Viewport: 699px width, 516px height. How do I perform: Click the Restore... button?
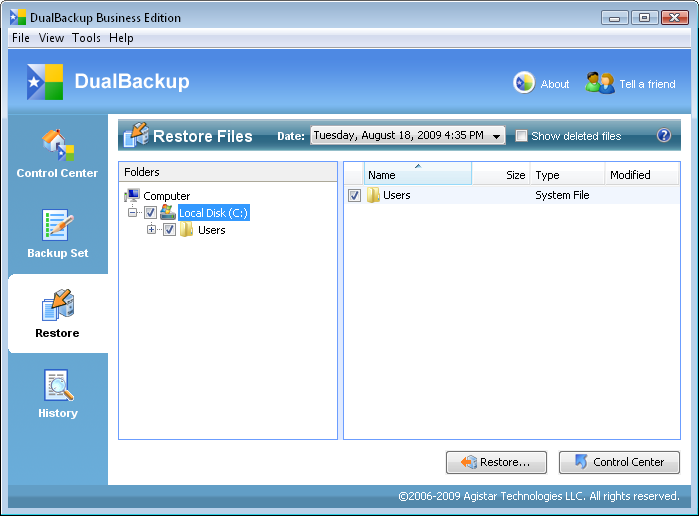[x=496, y=462]
